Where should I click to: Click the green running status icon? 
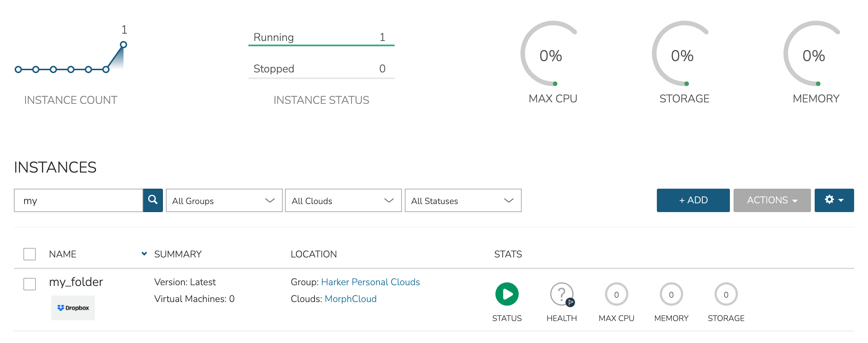[x=507, y=294]
